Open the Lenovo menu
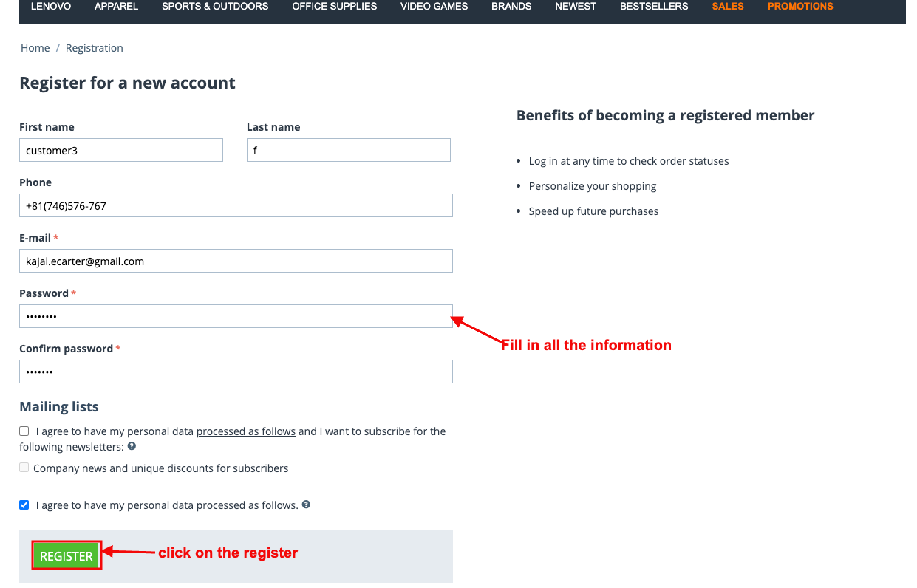This screenshot has height=588, width=917. pyautogui.click(x=51, y=6)
